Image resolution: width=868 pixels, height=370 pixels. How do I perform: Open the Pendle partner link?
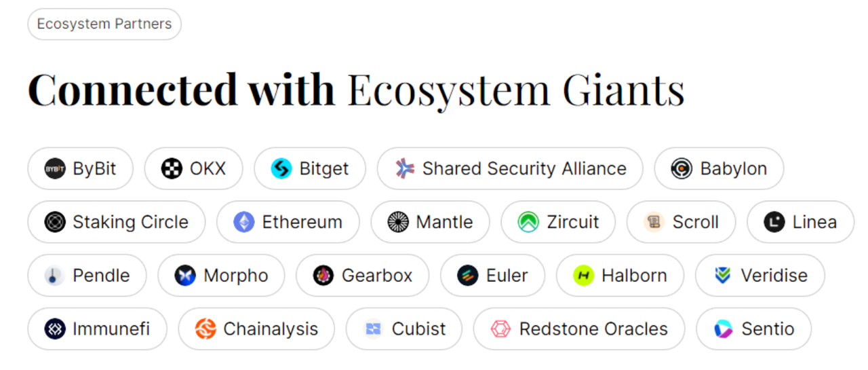87,276
